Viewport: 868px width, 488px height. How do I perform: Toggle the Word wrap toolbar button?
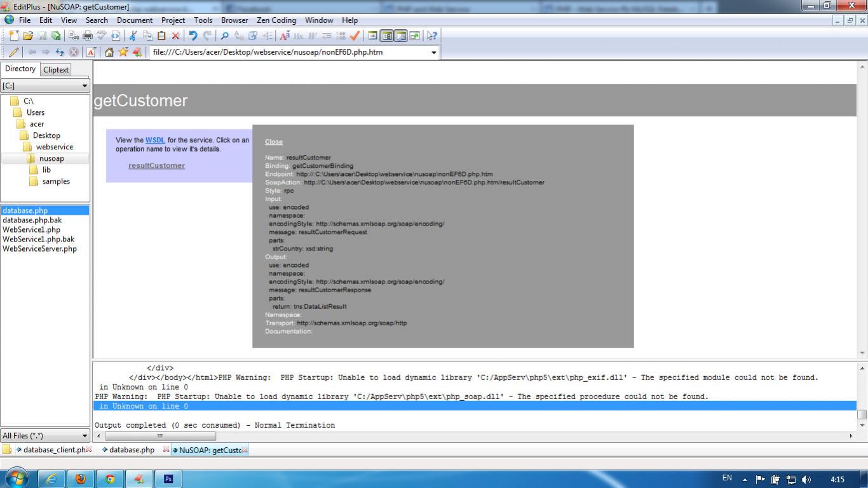(x=312, y=36)
